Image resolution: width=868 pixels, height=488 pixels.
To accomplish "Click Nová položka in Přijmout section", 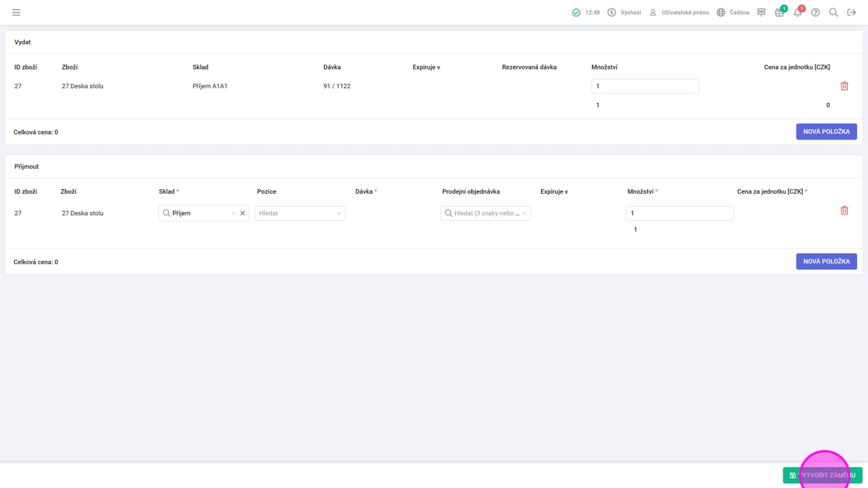I will [x=826, y=261].
